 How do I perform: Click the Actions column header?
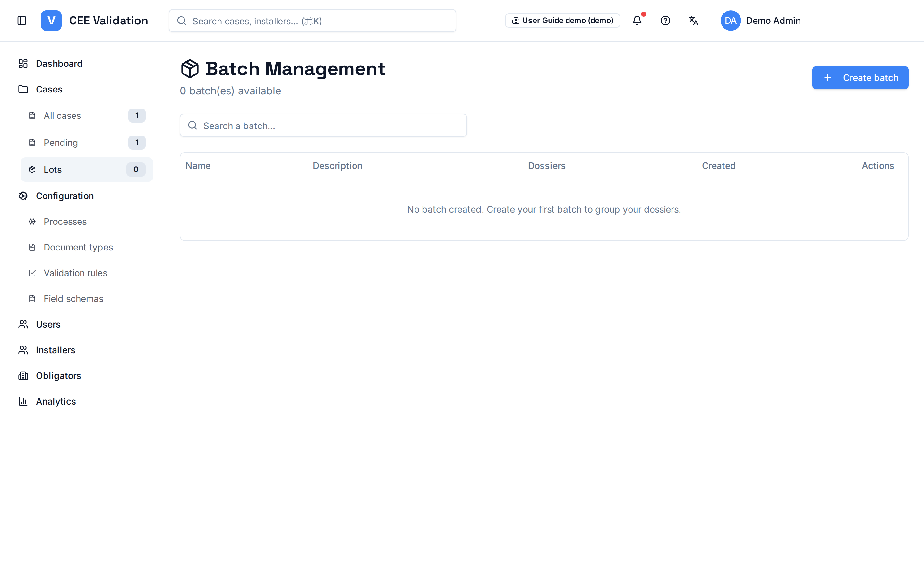click(877, 165)
